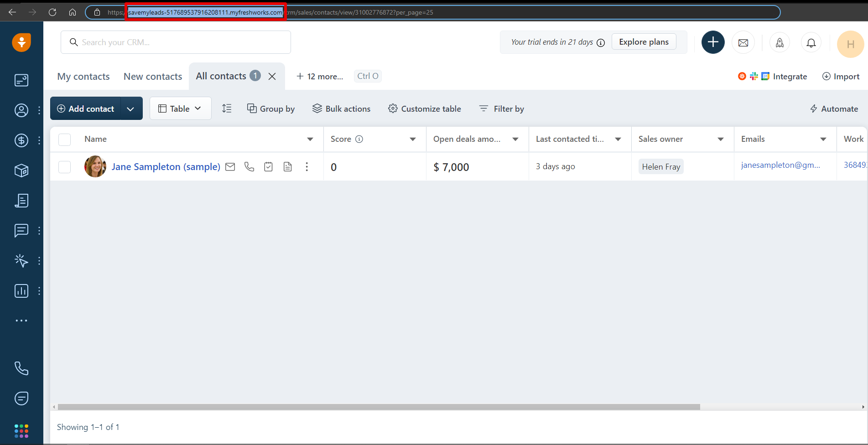This screenshot has width=868, height=445.
Task: Expand the 12 more views list
Action: click(x=320, y=76)
